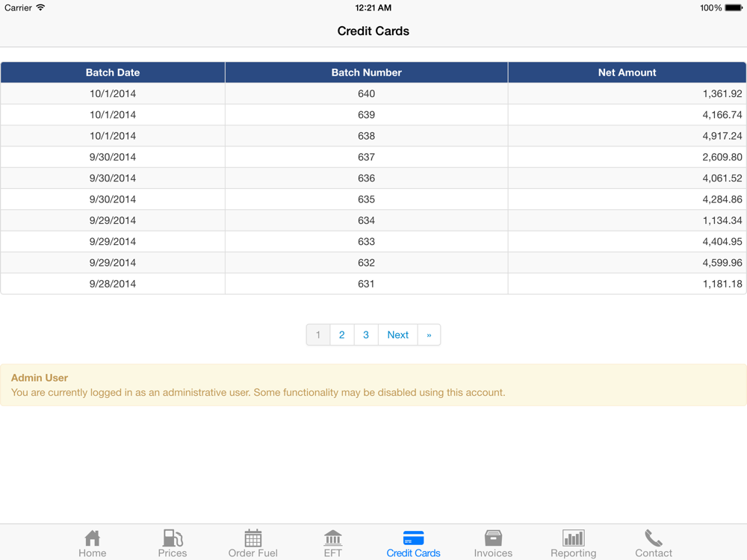
Task: Click net amount 4,284.86
Action: coord(722,199)
